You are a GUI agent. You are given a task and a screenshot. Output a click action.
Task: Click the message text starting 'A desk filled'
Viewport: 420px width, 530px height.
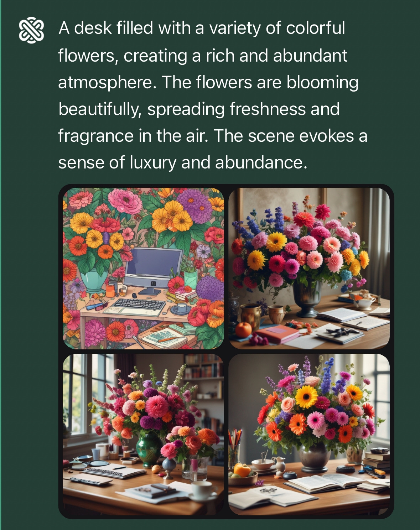click(213, 95)
